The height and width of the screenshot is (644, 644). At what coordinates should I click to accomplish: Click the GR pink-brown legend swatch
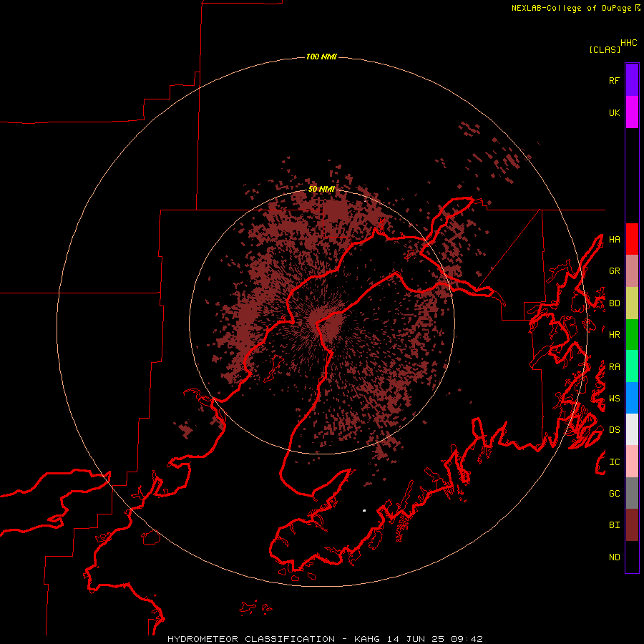click(632, 271)
